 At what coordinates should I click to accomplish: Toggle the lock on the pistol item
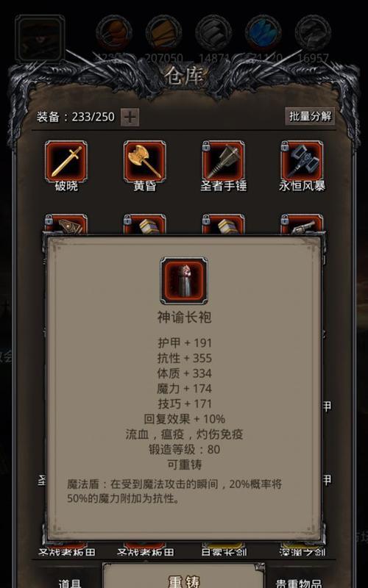[x=285, y=220]
